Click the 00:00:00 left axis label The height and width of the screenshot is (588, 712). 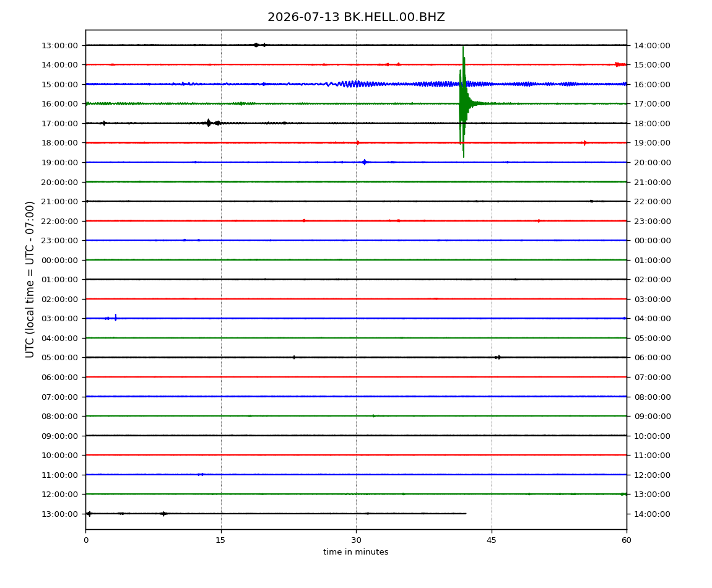tap(59, 260)
